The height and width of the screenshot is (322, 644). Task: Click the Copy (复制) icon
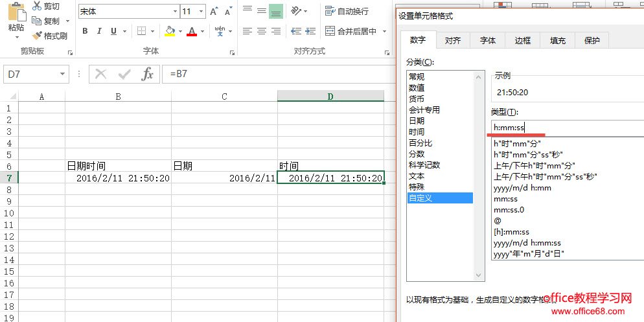(36, 21)
